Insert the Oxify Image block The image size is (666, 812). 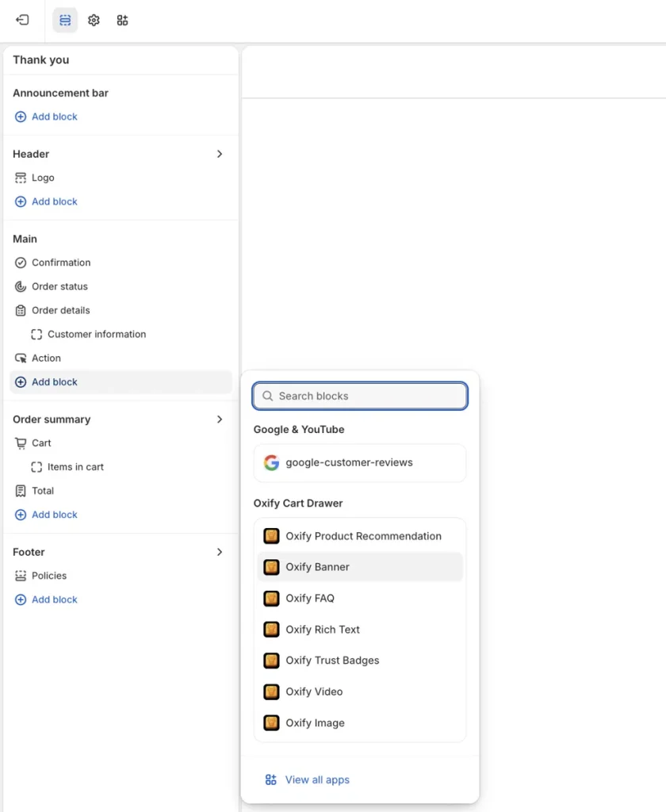pyautogui.click(x=360, y=722)
